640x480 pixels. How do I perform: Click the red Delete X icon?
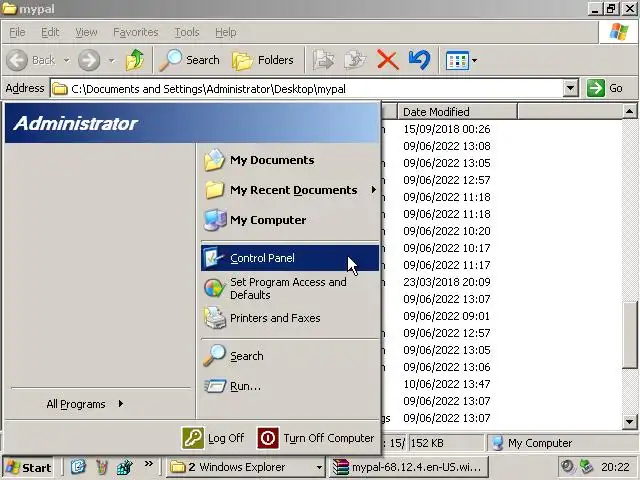click(387, 60)
